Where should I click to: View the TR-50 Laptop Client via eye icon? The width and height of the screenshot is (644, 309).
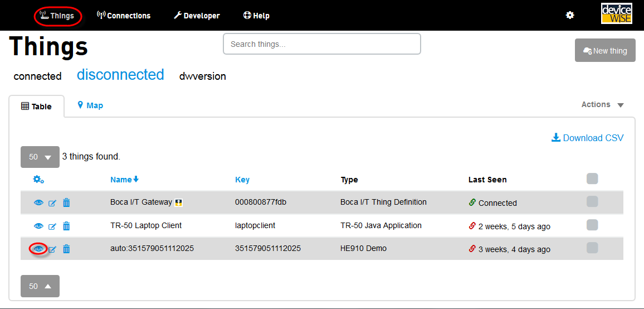(38, 226)
